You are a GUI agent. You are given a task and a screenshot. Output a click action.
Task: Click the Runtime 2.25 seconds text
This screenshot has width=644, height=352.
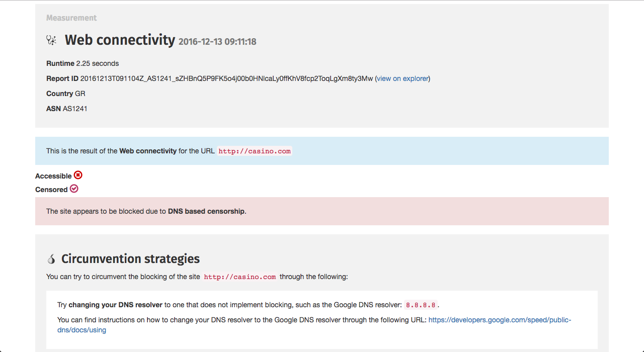click(x=83, y=63)
